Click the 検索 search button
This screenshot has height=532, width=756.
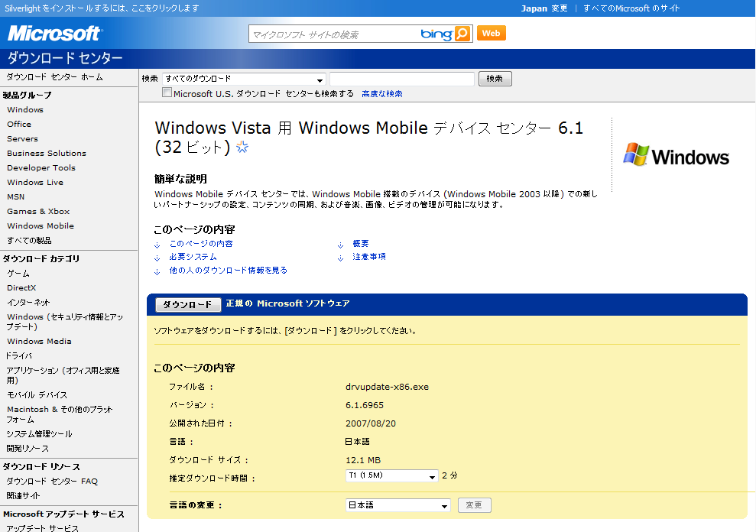(495, 79)
